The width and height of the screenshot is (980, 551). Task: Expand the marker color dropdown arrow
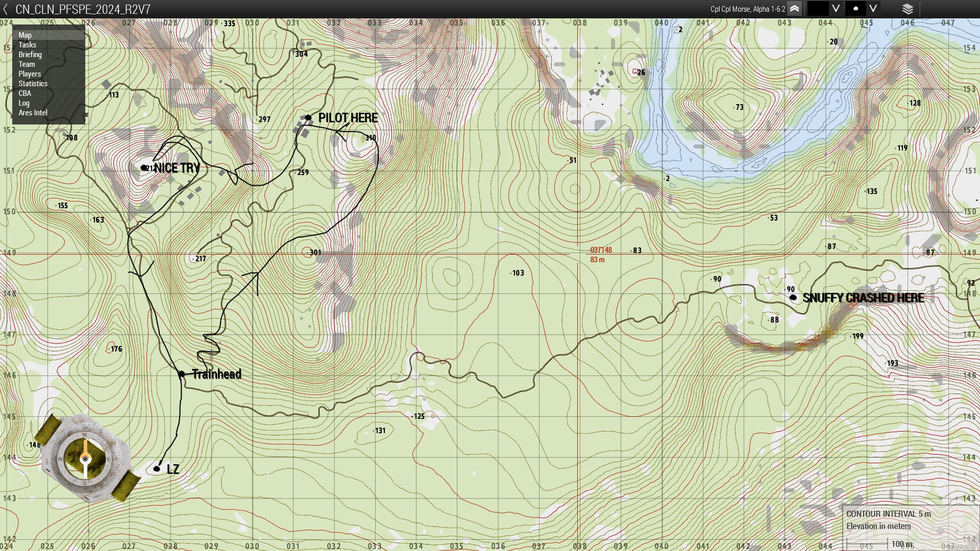(836, 9)
